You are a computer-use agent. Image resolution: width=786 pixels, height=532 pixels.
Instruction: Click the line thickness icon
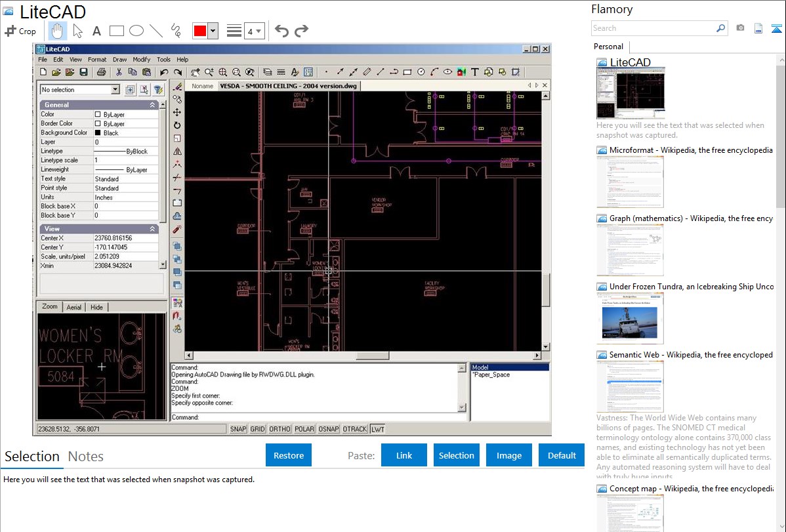pyautogui.click(x=234, y=31)
